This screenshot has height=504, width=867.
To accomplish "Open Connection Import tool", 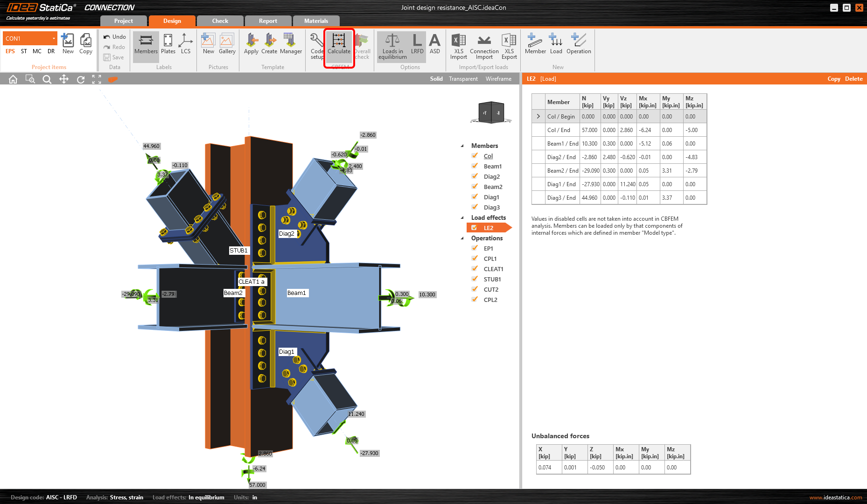I will click(x=484, y=44).
